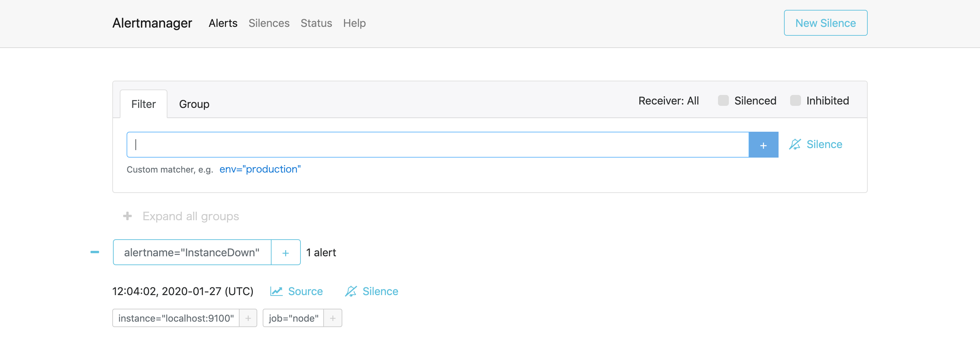Expand all groups

coord(181,216)
